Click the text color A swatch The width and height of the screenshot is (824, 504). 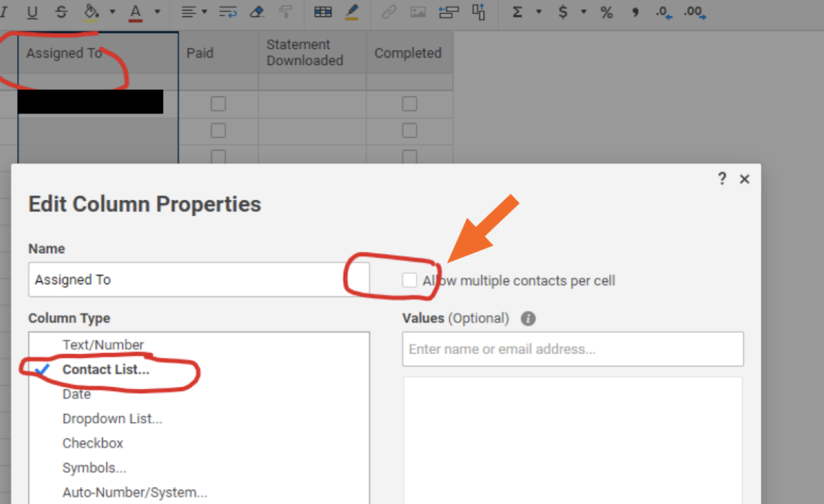[136, 12]
